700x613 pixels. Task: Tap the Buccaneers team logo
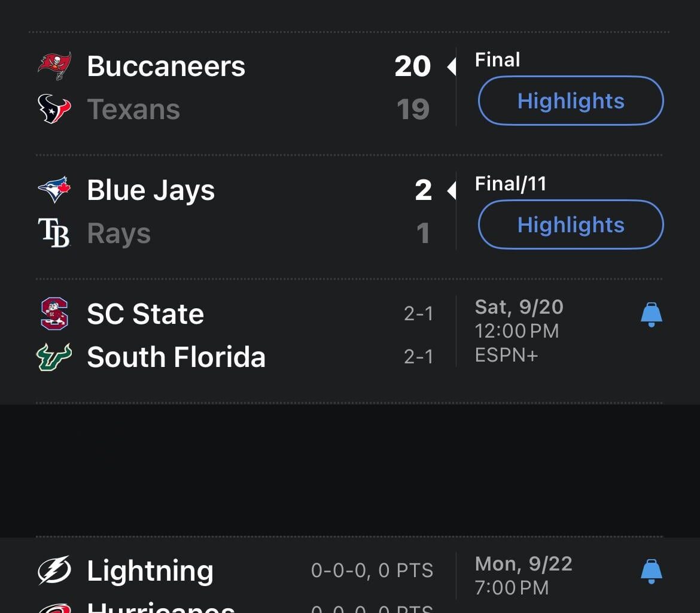pyautogui.click(x=54, y=66)
